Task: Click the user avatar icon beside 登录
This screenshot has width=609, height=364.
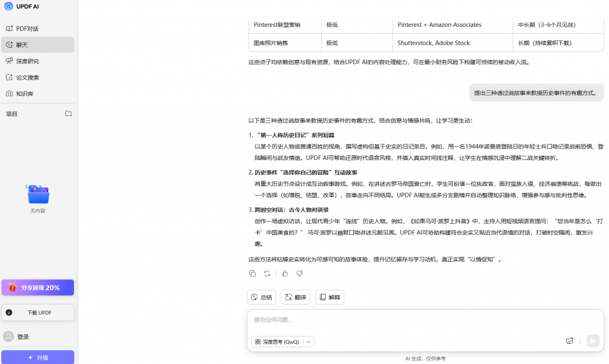Action: 9,337
